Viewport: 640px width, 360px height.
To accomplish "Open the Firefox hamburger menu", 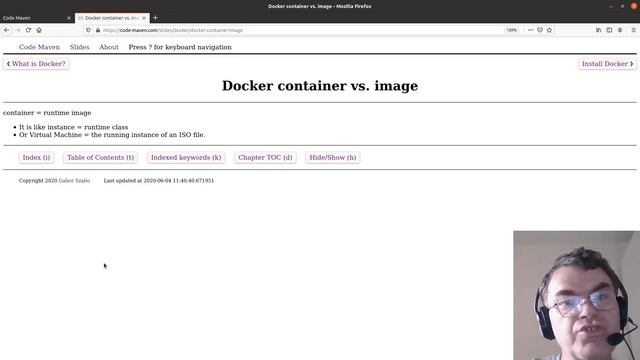I will click(633, 30).
